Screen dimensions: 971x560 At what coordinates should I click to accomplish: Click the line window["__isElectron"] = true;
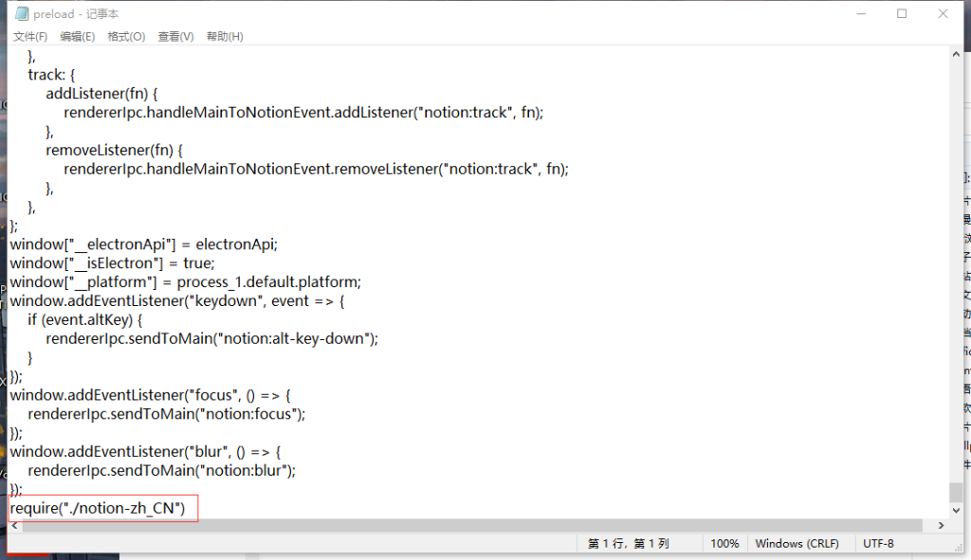point(112,263)
